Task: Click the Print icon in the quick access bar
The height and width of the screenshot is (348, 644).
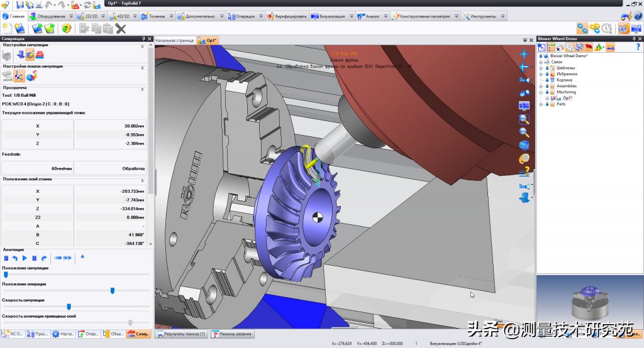Action: point(39,5)
